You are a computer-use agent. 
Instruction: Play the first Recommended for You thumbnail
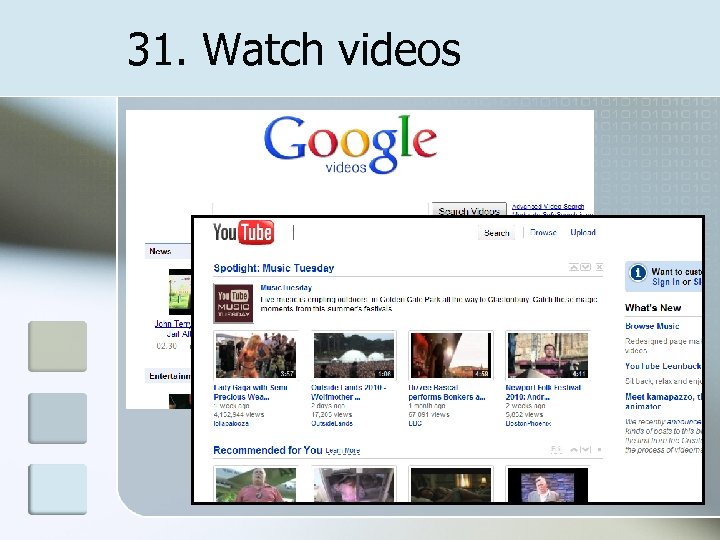point(256,485)
